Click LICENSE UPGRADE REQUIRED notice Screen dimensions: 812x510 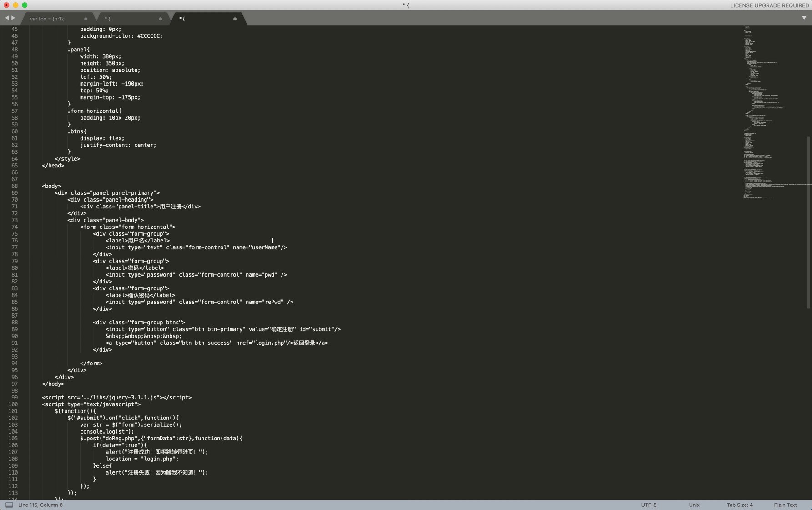click(x=769, y=5)
